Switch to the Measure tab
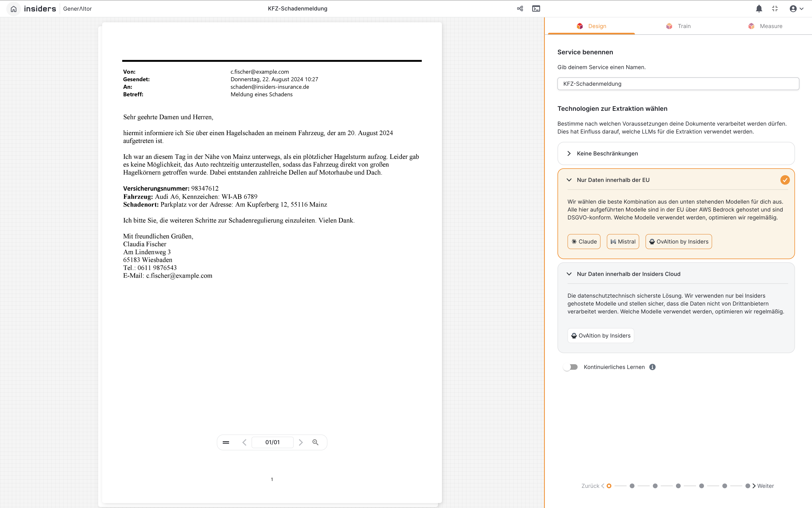The height and width of the screenshot is (508, 812). (765, 26)
